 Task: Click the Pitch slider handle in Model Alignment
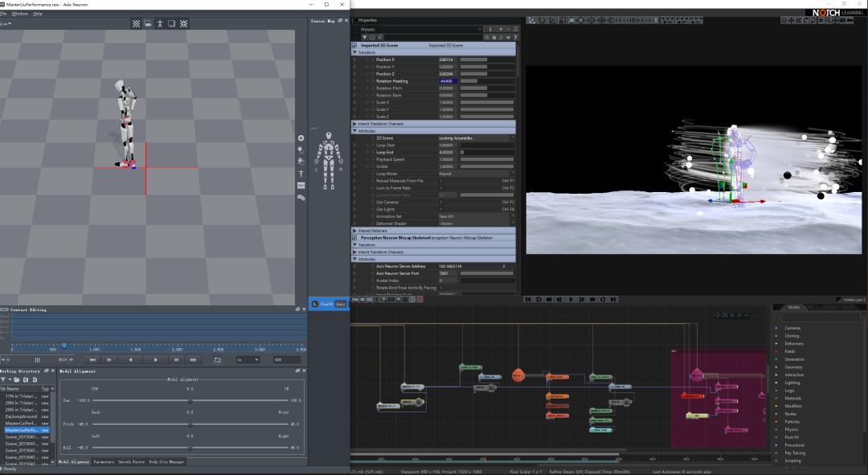[x=190, y=424]
